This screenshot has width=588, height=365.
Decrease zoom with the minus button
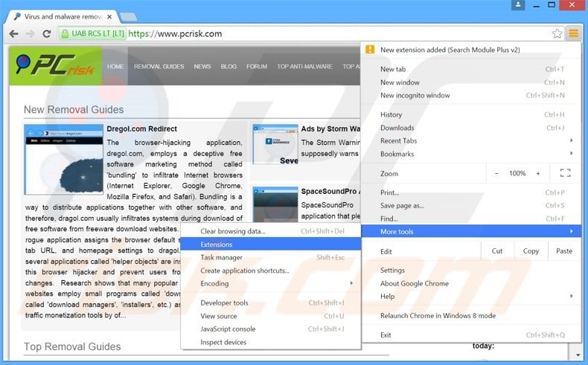496,173
